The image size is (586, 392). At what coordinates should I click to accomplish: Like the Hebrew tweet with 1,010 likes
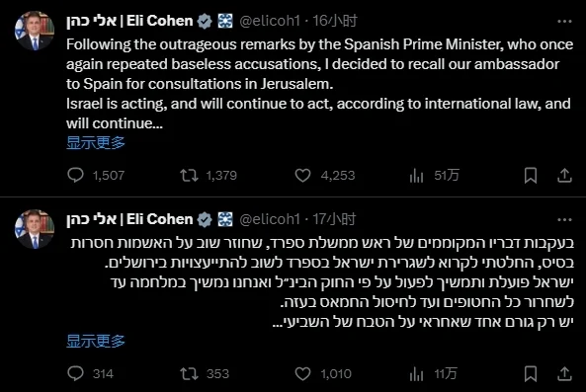302,373
